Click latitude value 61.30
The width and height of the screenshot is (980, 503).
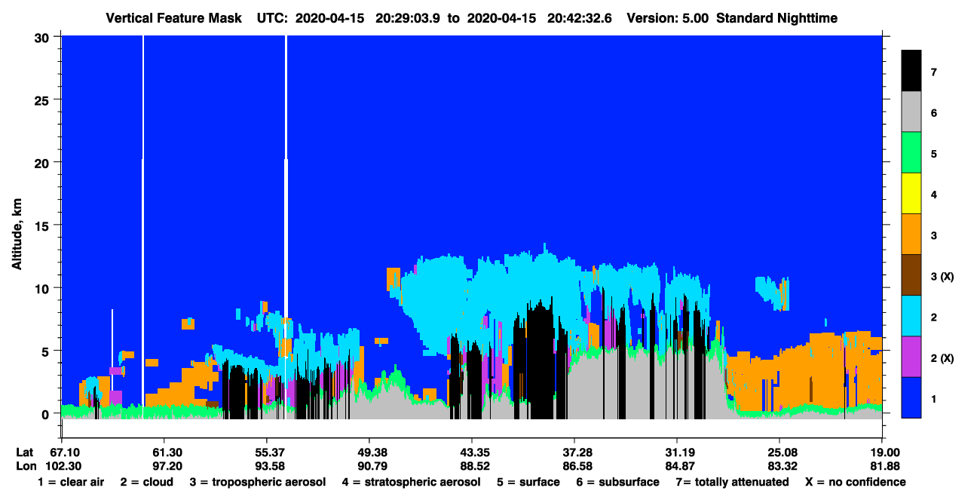pos(164,452)
